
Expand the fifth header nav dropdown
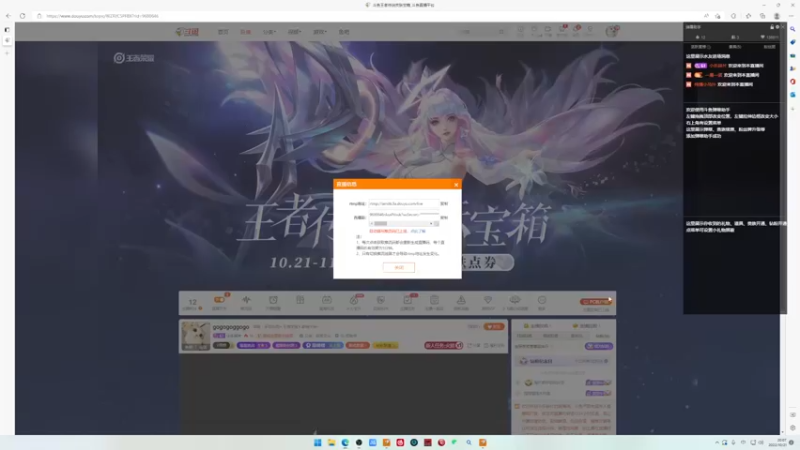click(320, 32)
